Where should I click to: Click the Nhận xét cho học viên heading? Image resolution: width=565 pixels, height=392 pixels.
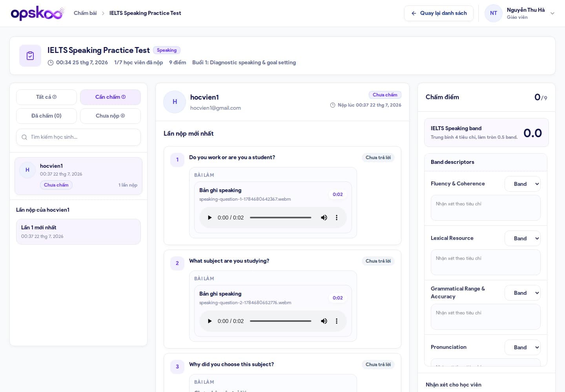[454, 385]
